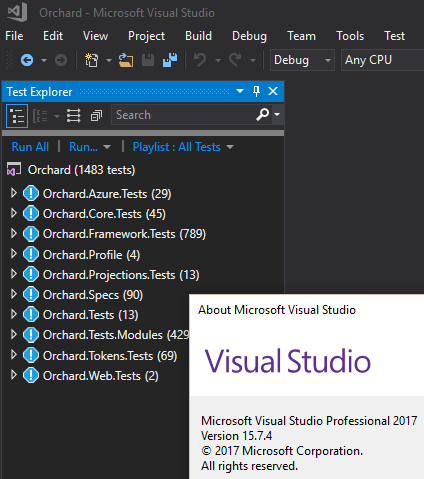Select the Orchard.Web.Tests (2) row text
This screenshot has height=479, width=424.
point(101,376)
